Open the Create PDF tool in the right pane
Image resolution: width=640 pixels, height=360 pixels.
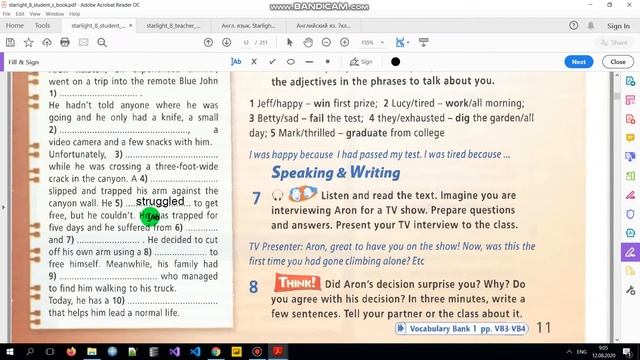click(630, 119)
